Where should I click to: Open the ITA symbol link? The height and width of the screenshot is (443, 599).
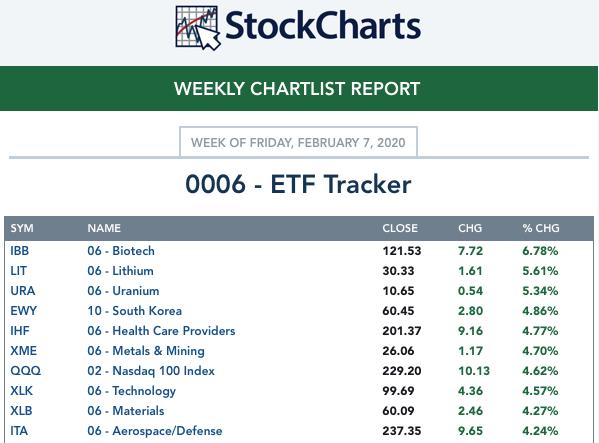(x=19, y=431)
